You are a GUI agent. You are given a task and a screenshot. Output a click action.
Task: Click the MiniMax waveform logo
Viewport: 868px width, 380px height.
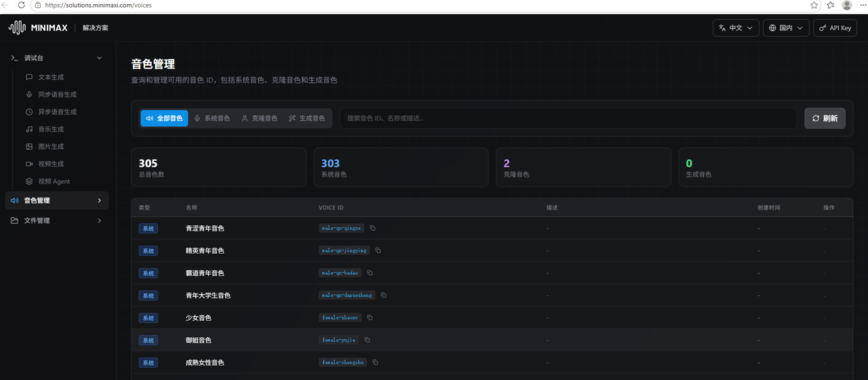click(17, 28)
